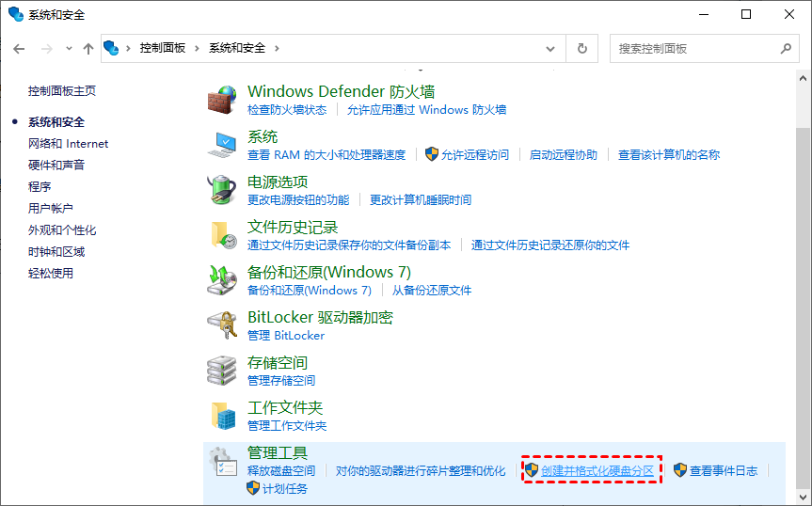Select 控制面板 in the address breadcrumb

163,48
